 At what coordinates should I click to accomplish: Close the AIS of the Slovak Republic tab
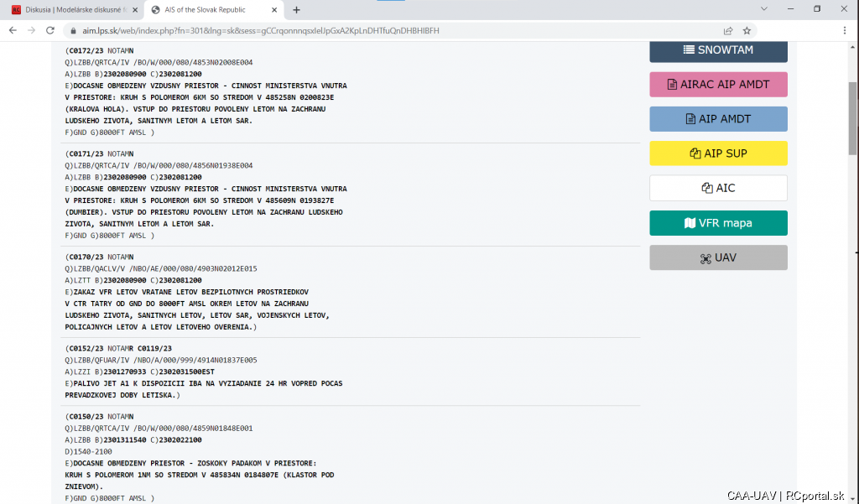(274, 10)
